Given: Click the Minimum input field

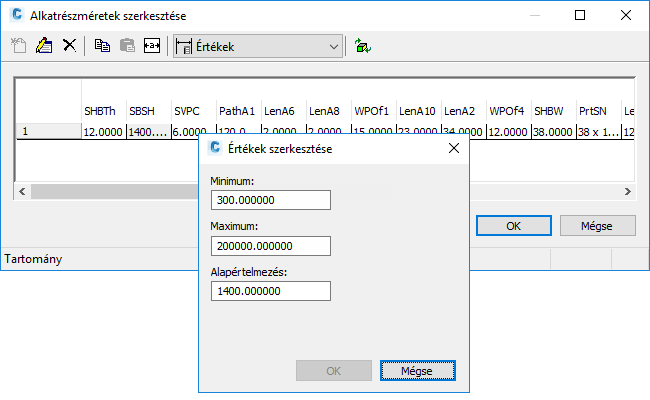Looking at the screenshot, I should coord(271,200).
